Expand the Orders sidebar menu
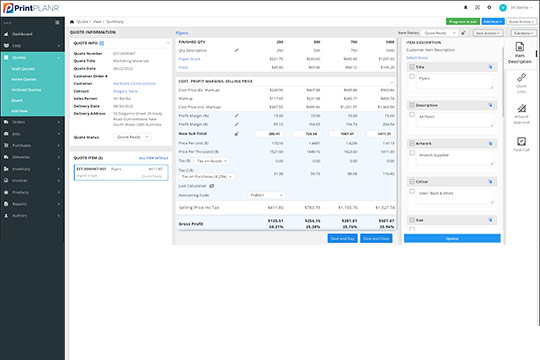Viewport: 540px width, 360px height. pos(33,122)
